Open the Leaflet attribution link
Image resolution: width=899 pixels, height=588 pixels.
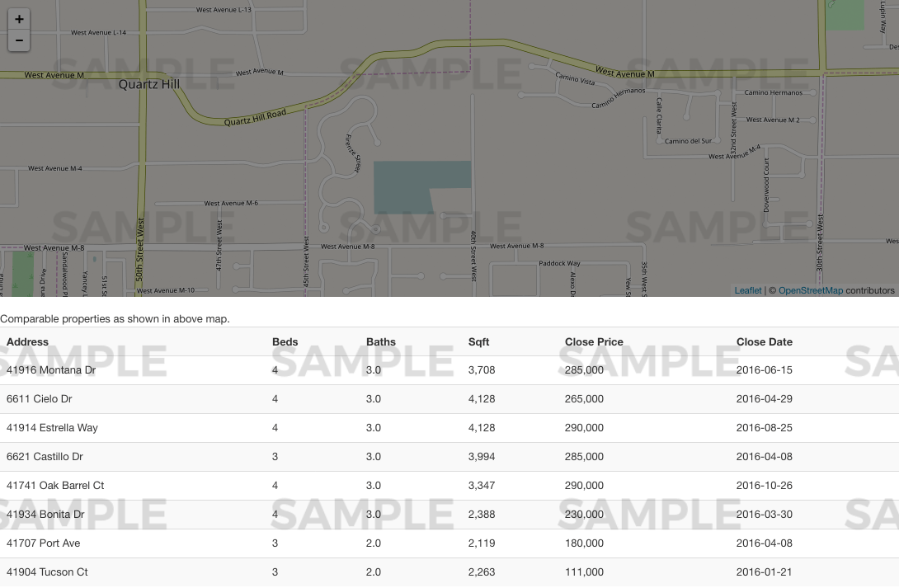(748, 290)
